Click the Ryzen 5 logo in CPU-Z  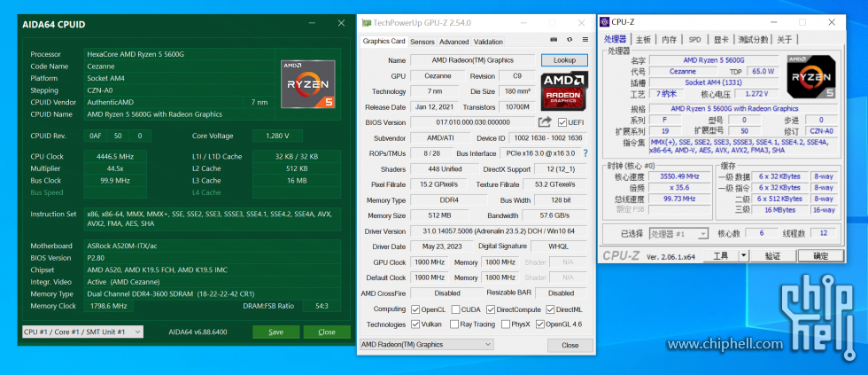coord(810,76)
